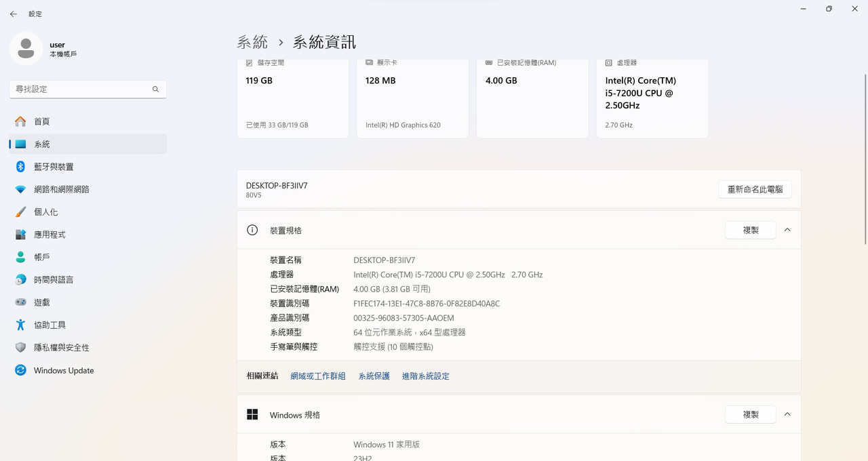
Task: Click the 已安裝記憶體 4.00 GB card
Action: click(532, 98)
